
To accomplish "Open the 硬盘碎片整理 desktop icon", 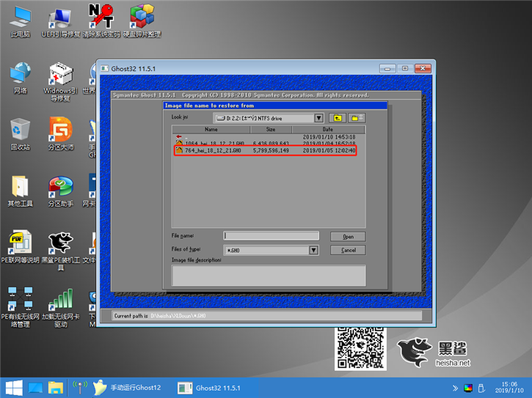I will point(142,21).
